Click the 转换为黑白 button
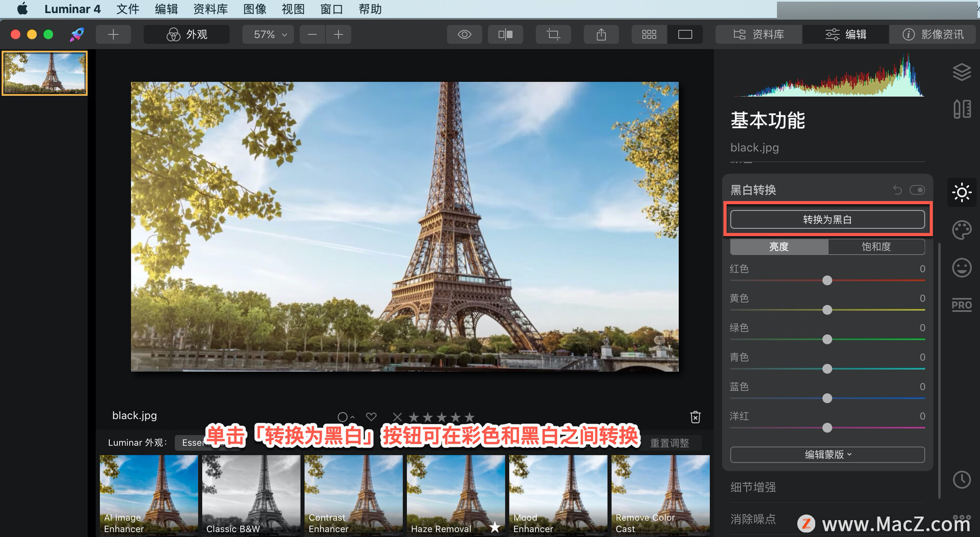Viewport: 980px width, 537px height. tap(827, 219)
